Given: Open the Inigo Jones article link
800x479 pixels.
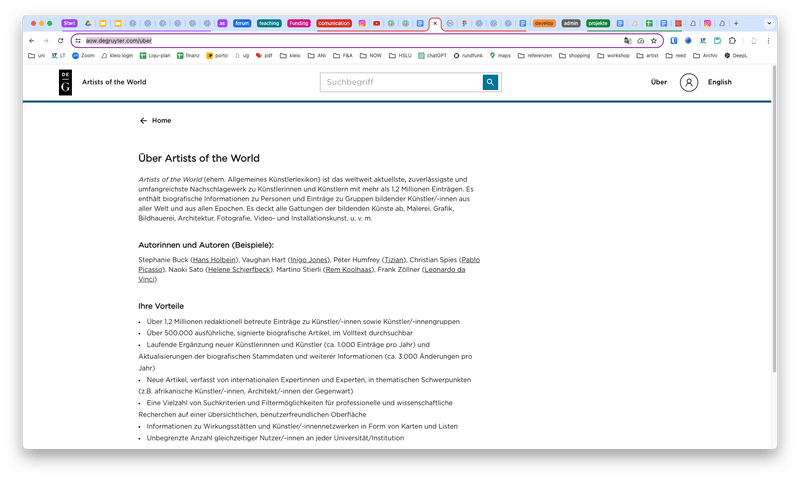Looking at the screenshot, I should pos(309,260).
